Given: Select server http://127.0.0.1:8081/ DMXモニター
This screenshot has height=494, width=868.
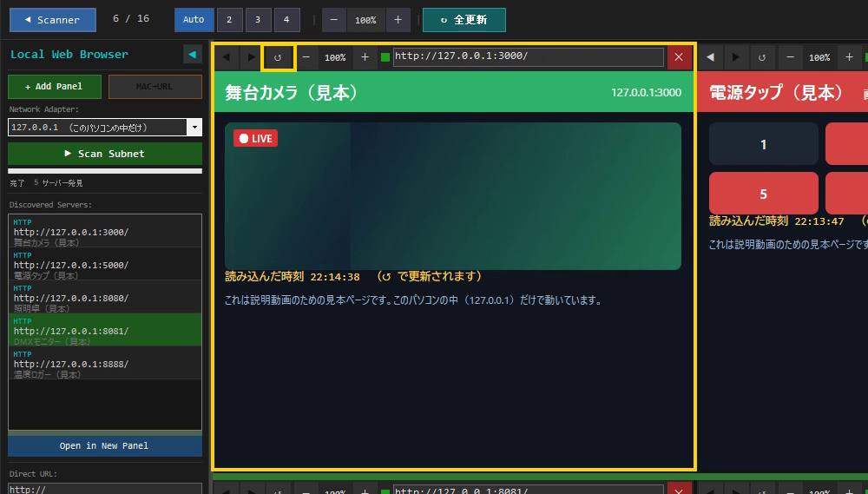Looking at the screenshot, I should coord(105,331).
